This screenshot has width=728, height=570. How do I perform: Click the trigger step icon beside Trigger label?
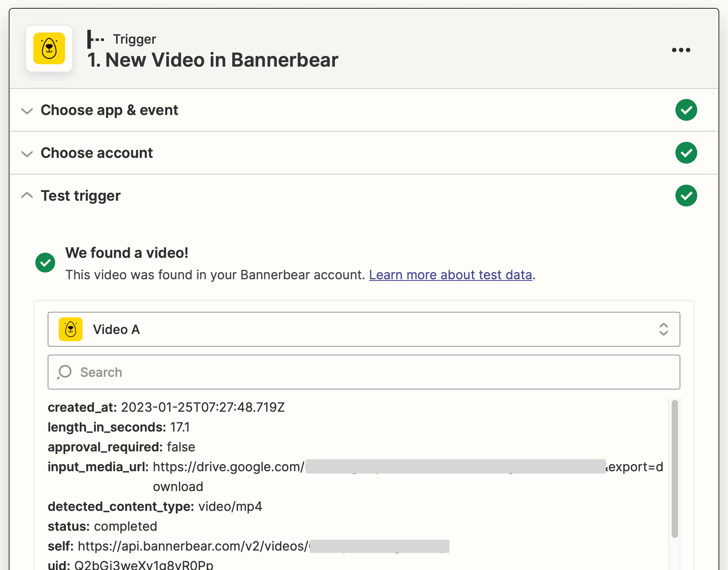click(x=96, y=39)
